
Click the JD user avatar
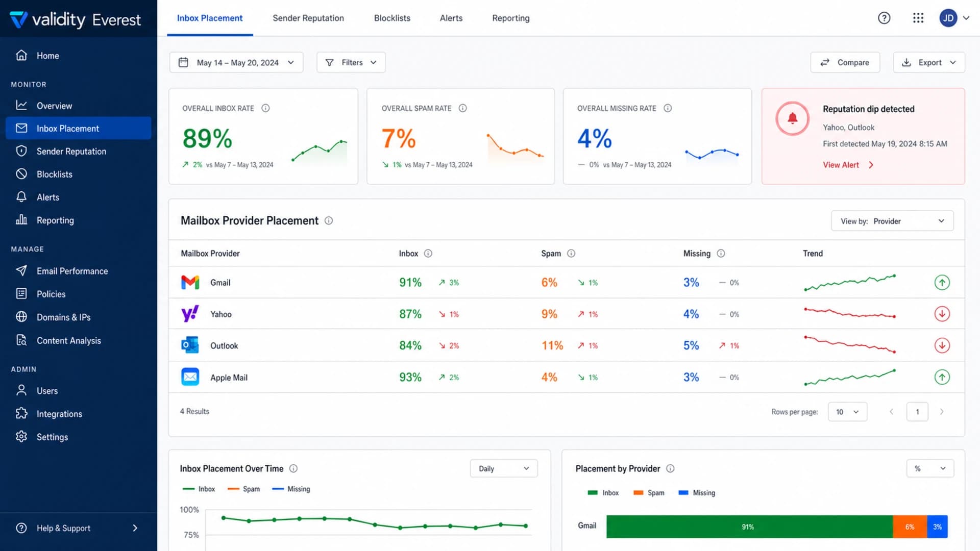coord(948,18)
